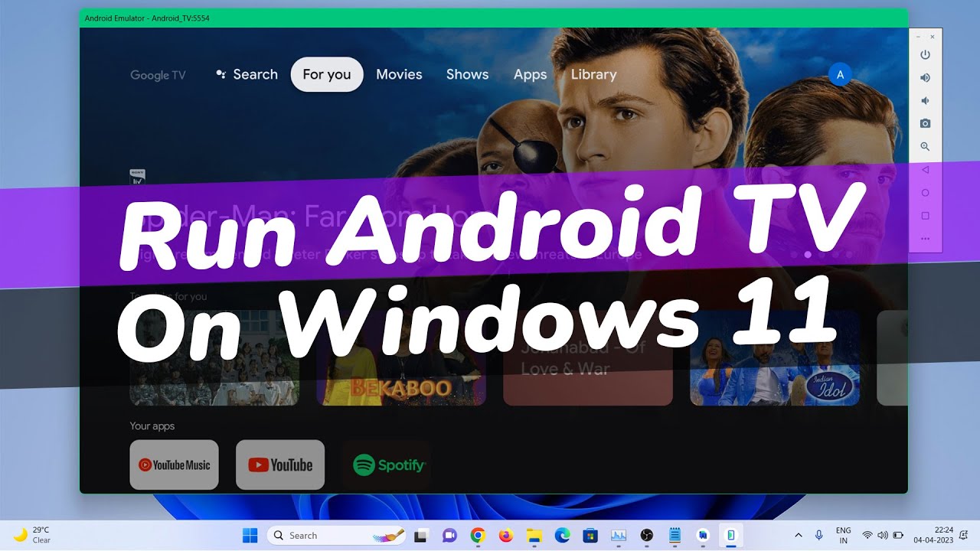980x551 pixels.
Task: Close the emulator toolbar panel
Action: coord(933,37)
